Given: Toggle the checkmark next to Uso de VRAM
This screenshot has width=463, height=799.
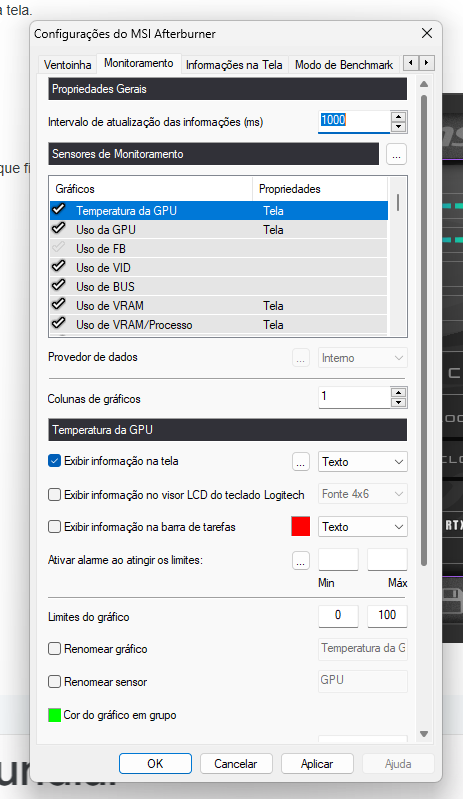Looking at the screenshot, I should click(x=59, y=305).
